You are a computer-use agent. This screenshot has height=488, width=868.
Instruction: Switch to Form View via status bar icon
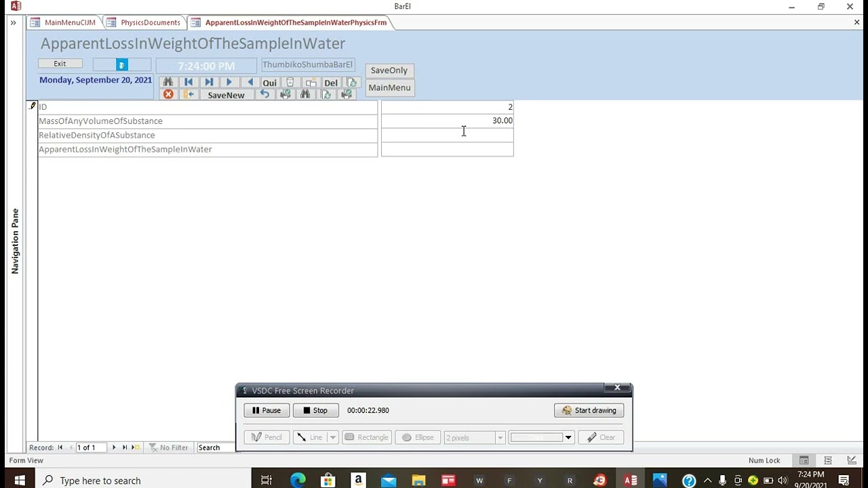pyautogui.click(x=804, y=461)
